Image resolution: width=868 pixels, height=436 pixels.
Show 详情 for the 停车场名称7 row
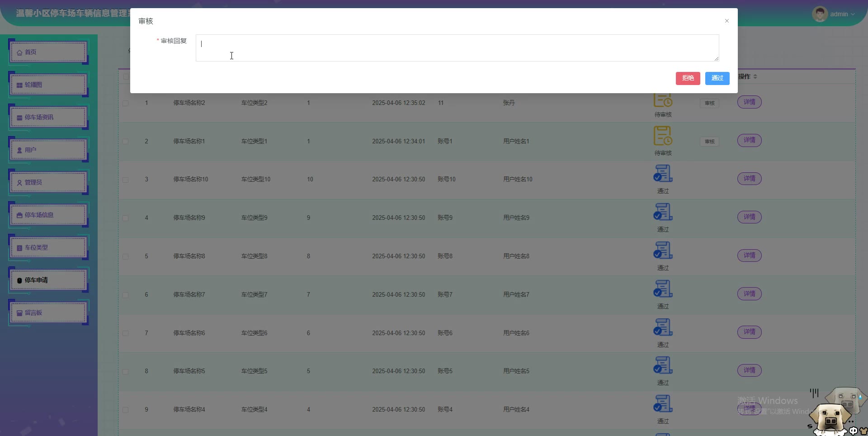(750, 294)
